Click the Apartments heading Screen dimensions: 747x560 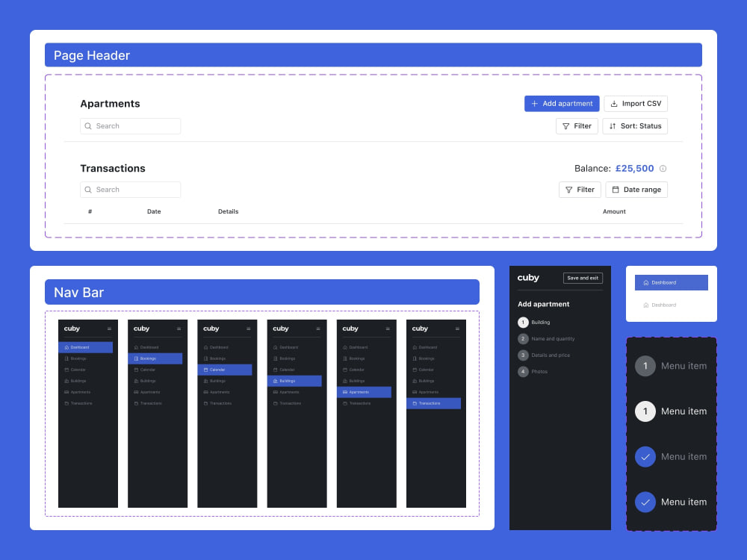coord(110,104)
